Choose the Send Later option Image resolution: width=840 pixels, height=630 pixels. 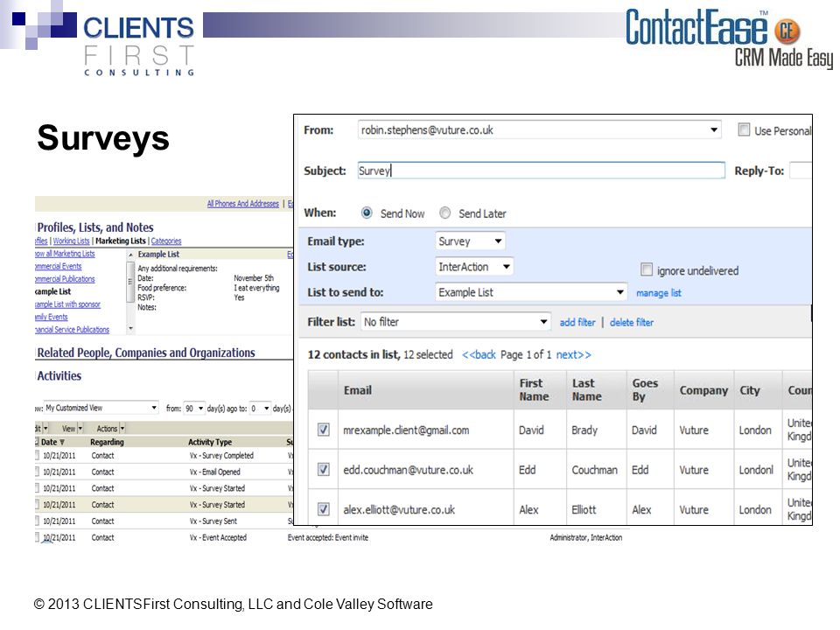click(444, 213)
